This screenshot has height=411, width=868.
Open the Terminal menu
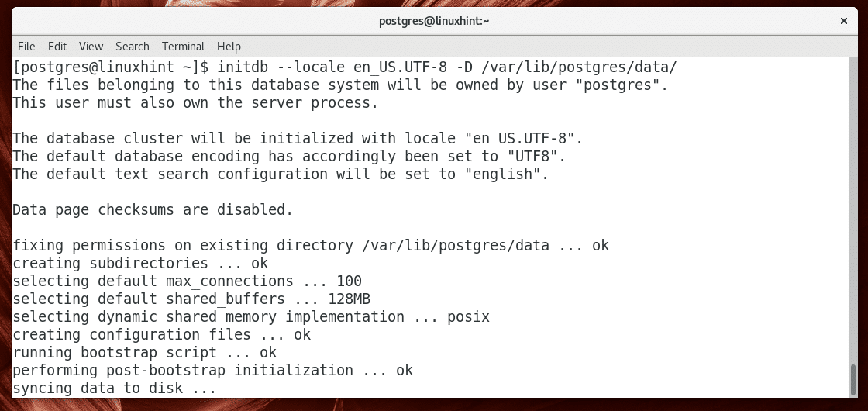pyautogui.click(x=183, y=47)
